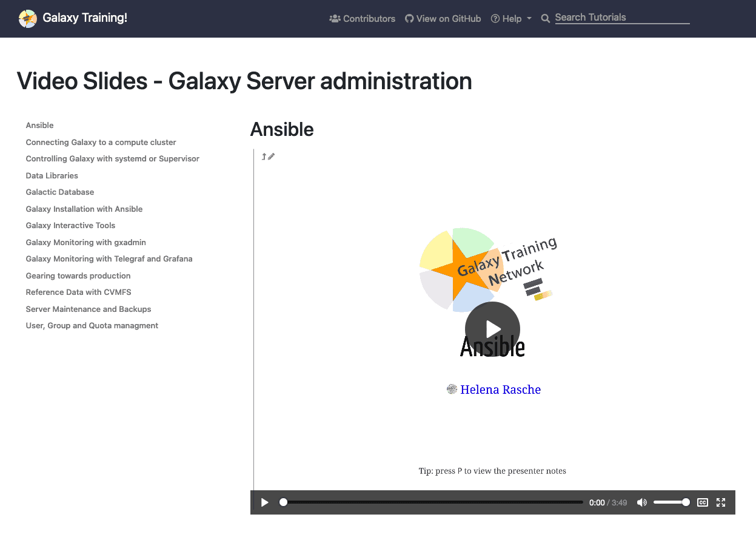Click the Search Tutorials field

(622, 18)
